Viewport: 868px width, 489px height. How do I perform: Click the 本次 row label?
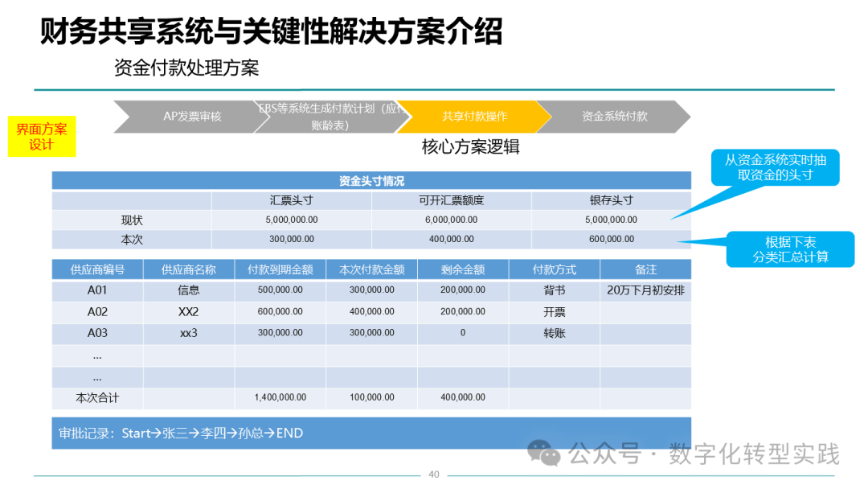point(132,239)
